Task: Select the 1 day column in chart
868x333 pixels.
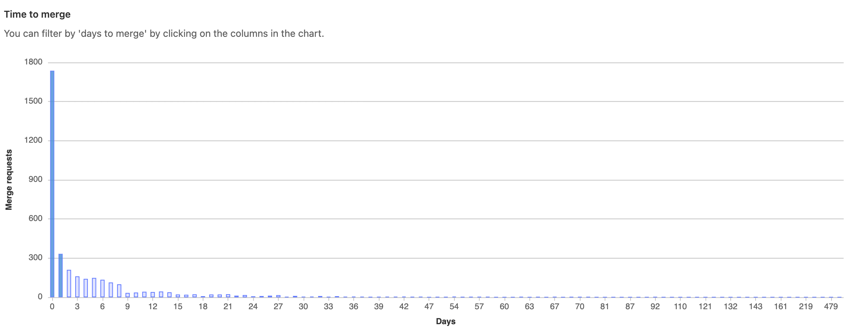Action: (61, 275)
